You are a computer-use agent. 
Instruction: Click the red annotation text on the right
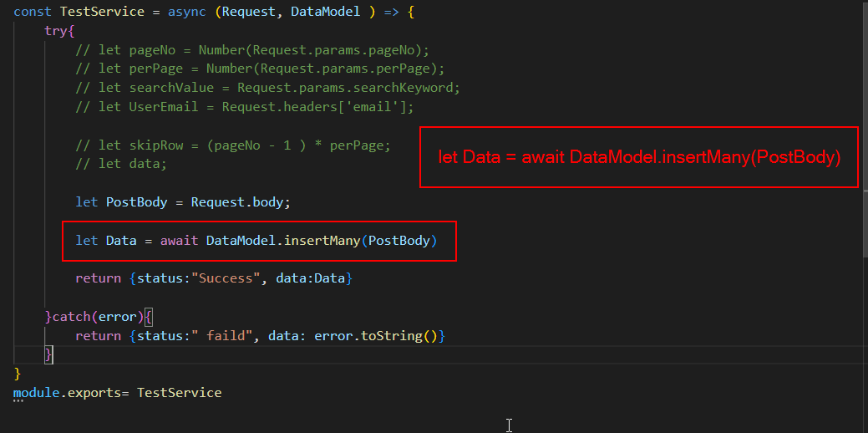(639, 157)
